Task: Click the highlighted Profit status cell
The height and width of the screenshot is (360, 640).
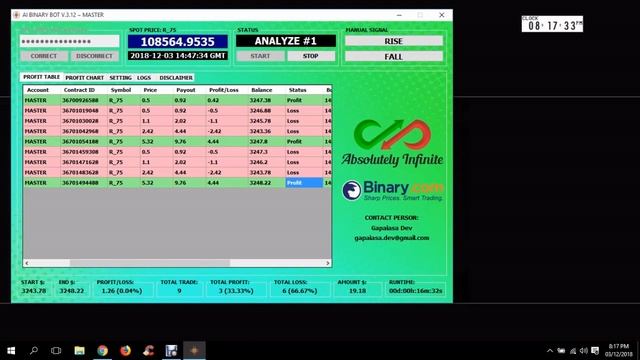Action: [304, 183]
